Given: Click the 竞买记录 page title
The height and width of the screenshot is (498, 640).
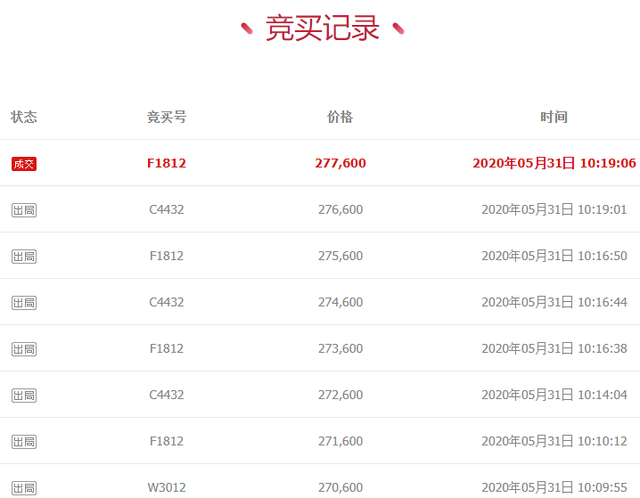Looking at the screenshot, I should (x=322, y=28).
